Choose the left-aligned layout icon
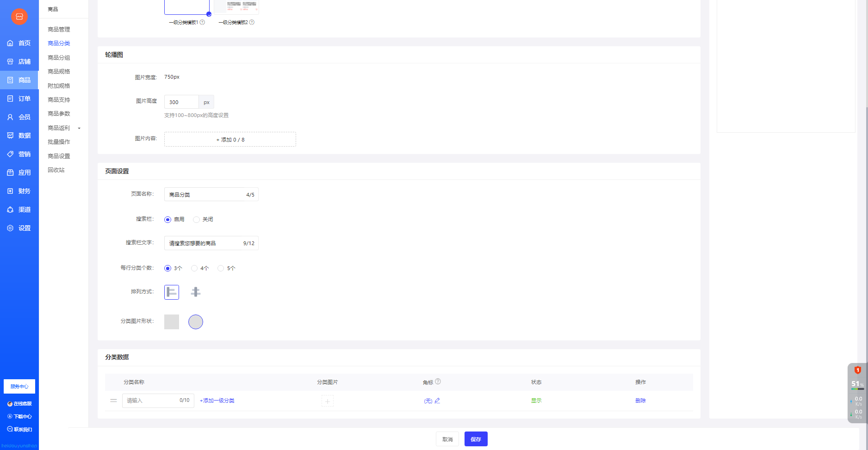 point(172,292)
